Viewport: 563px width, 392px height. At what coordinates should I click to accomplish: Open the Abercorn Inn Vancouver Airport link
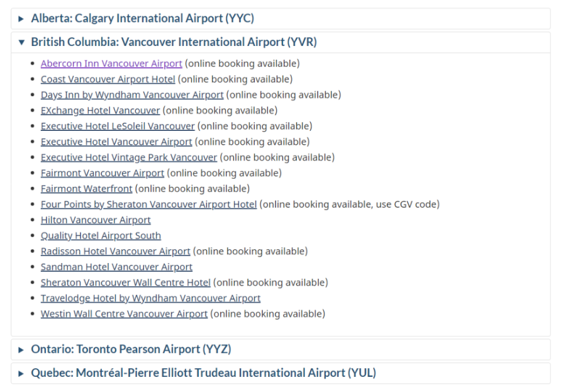(111, 64)
